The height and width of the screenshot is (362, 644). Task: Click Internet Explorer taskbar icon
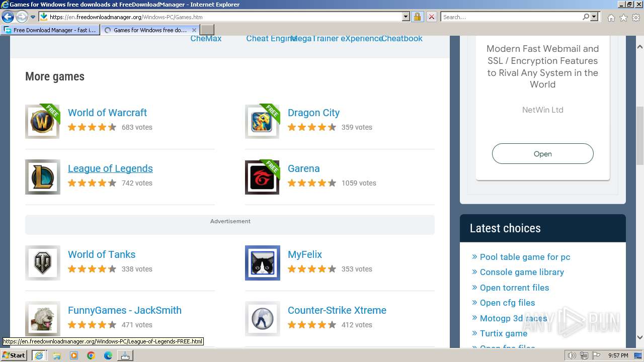pyautogui.click(x=39, y=355)
